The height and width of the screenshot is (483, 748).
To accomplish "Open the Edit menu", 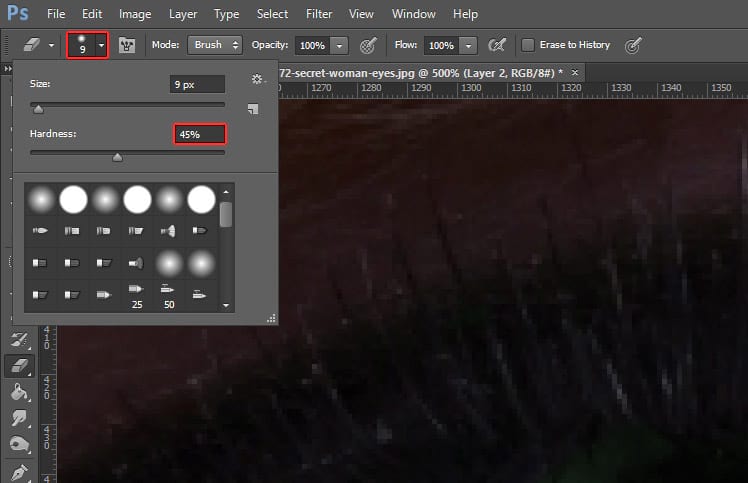I will click(92, 14).
